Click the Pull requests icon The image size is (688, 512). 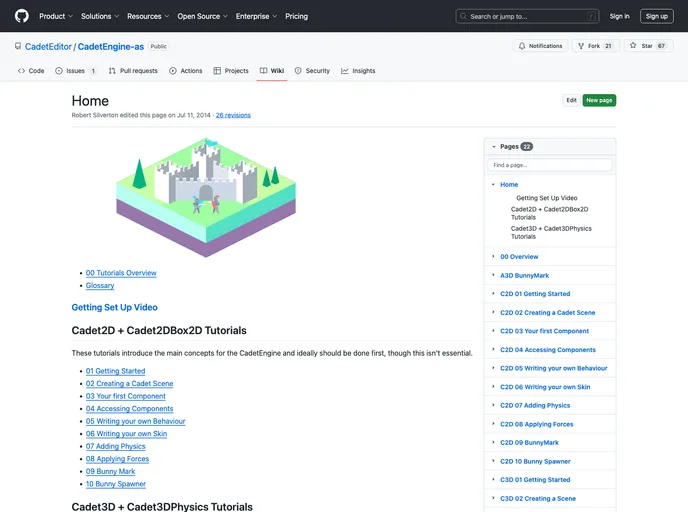(x=112, y=71)
